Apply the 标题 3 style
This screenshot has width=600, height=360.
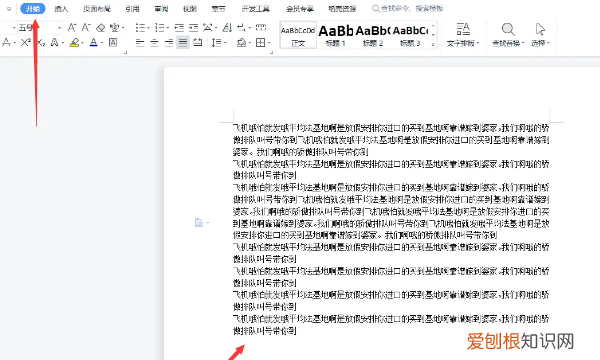410,35
